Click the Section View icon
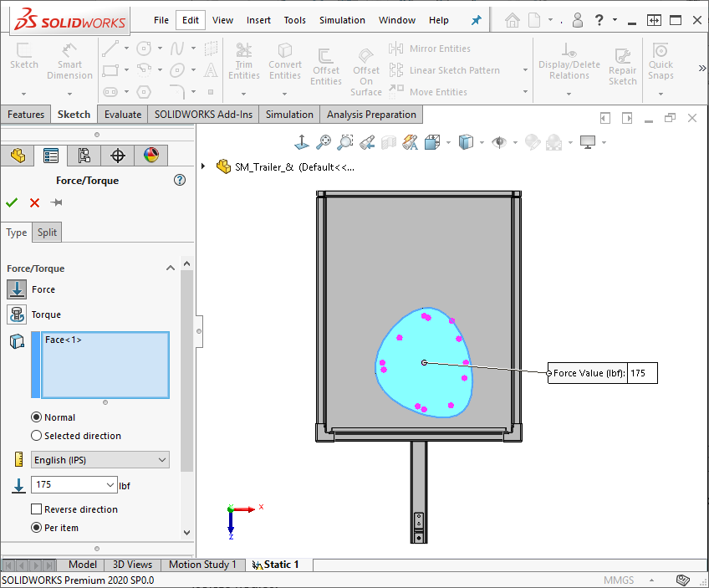 point(389,142)
